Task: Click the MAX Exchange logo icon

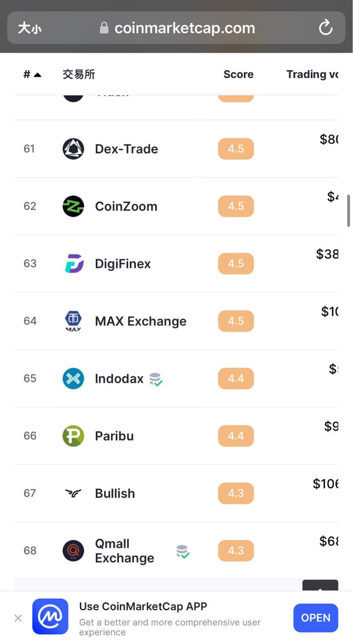Action: [74, 321]
